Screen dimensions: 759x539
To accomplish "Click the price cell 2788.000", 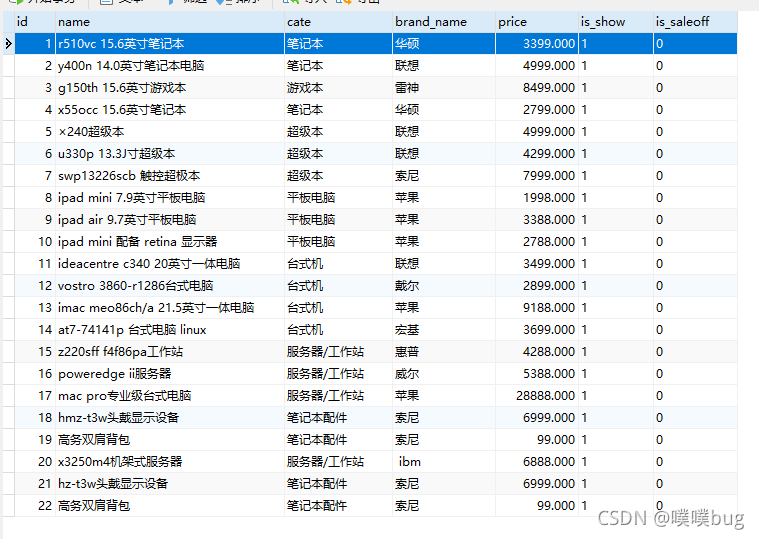I will 536,242.
